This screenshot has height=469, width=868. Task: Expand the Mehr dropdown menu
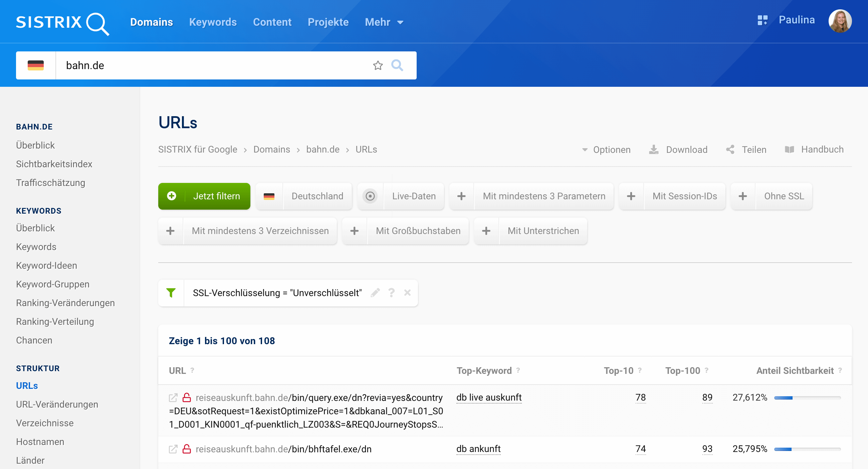(x=384, y=22)
